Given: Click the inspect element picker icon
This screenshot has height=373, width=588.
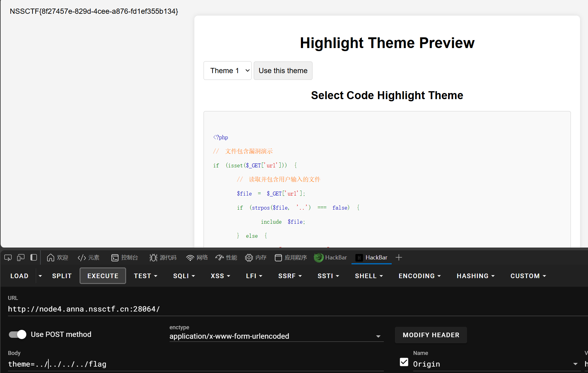Looking at the screenshot, I should [x=8, y=258].
